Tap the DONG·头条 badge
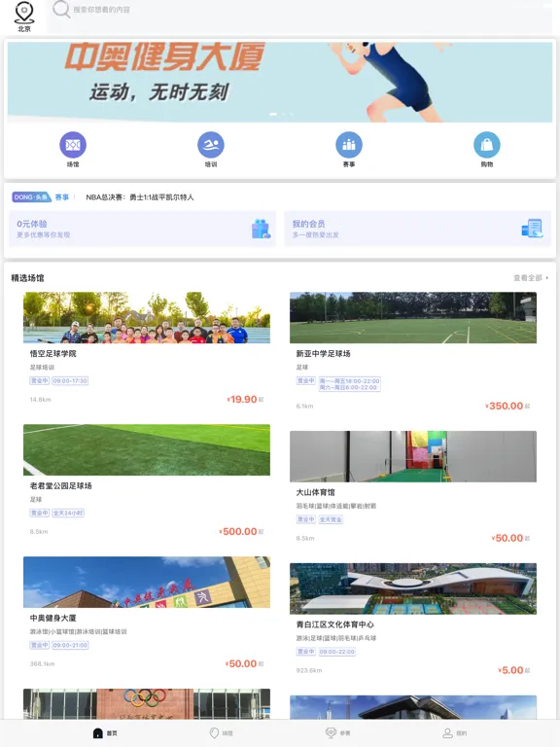The image size is (560, 747). [x=31, y=197]
